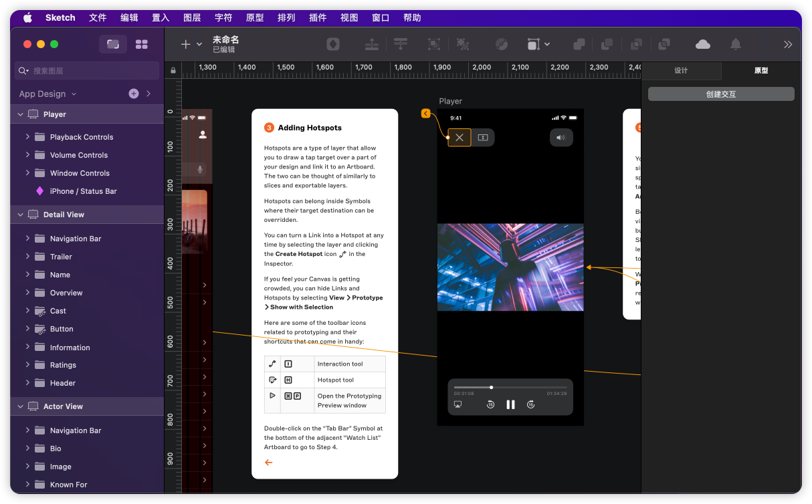This screenshot has width=812, height=504.
Task: Switch to the 原型 inspector tab
Action: tap(761, 71)
